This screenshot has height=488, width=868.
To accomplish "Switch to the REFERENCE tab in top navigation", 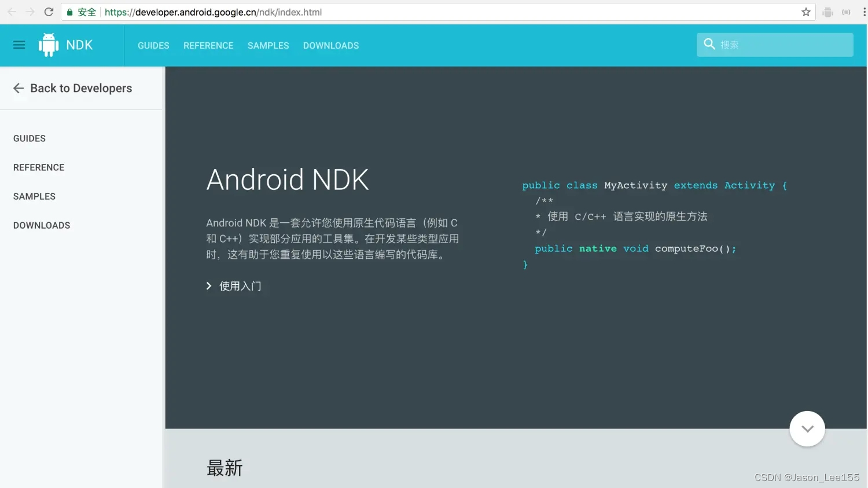I will (208, 45).
